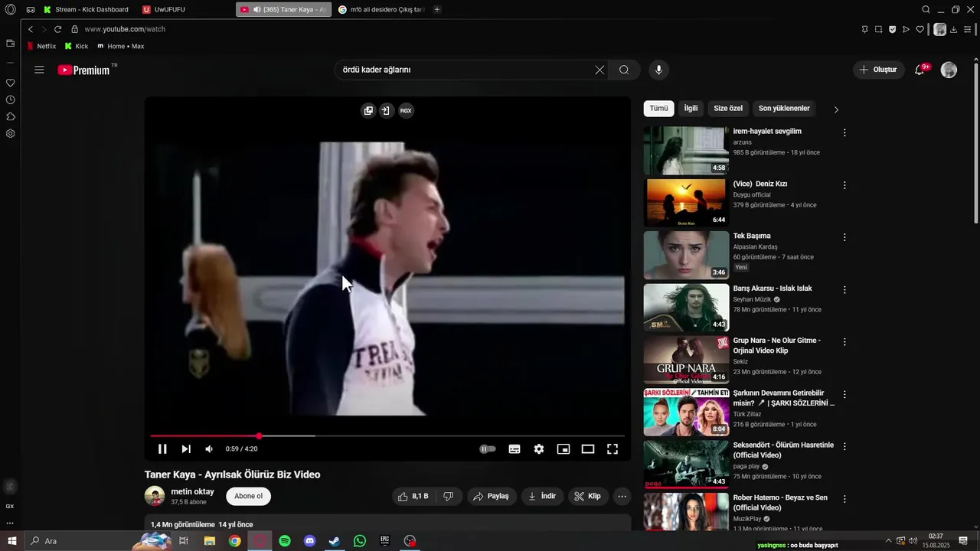Open the YouTube notifications bell
980x551 pixels.
tap(920, 70)
